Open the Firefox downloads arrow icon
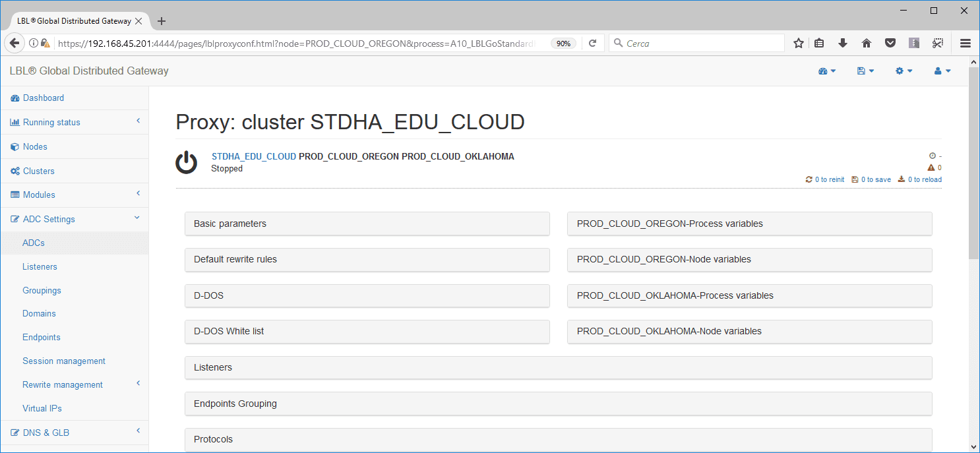 (842, 44)
